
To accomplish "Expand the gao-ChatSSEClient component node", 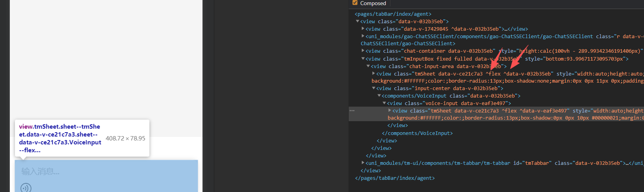I will 363,36.
